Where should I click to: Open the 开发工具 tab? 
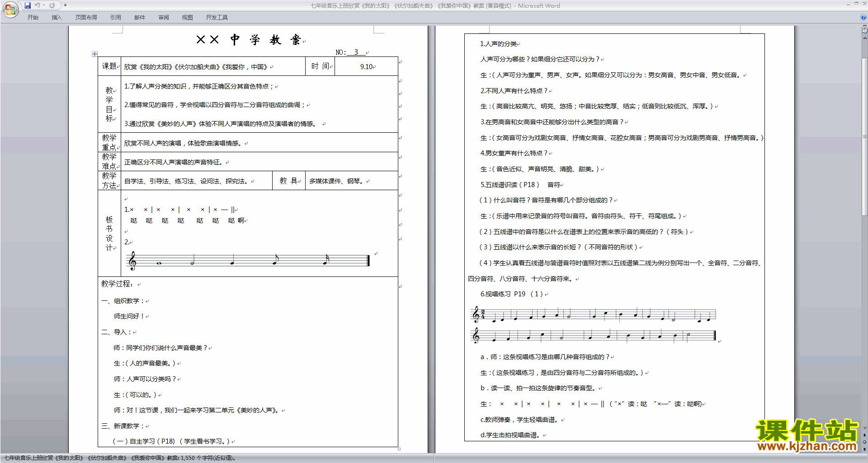(x=217, y=17)
